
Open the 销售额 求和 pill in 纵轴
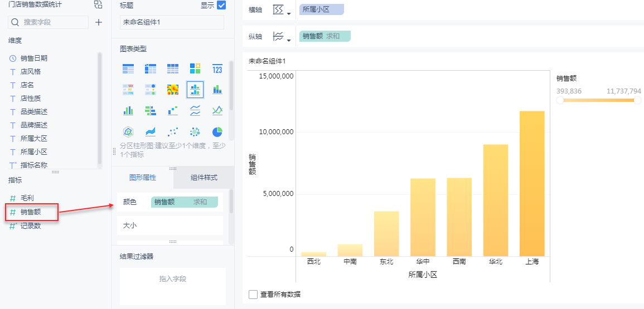coord(325,36)
